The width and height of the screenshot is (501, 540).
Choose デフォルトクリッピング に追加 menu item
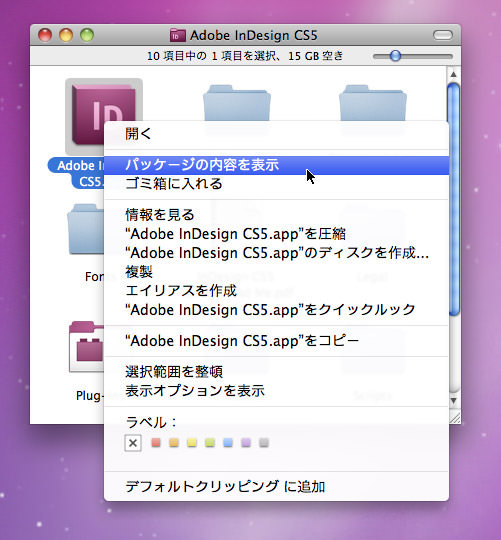tap(276, 487)
